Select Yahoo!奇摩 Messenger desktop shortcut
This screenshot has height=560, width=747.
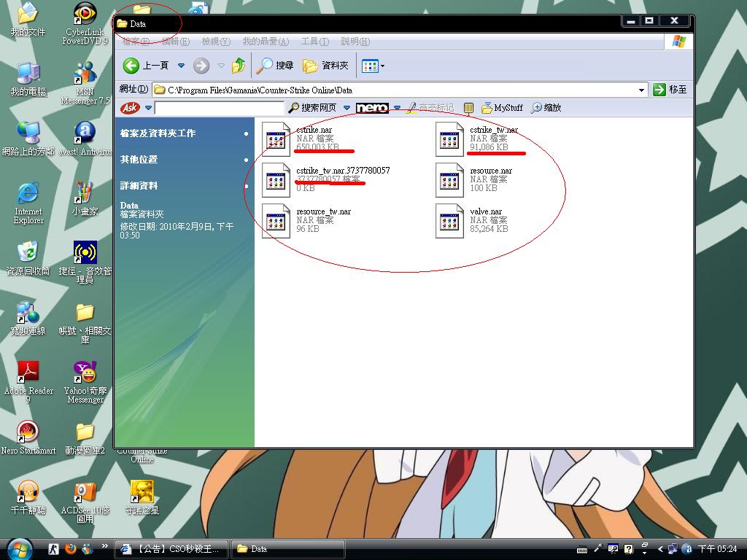click(85, 382)
